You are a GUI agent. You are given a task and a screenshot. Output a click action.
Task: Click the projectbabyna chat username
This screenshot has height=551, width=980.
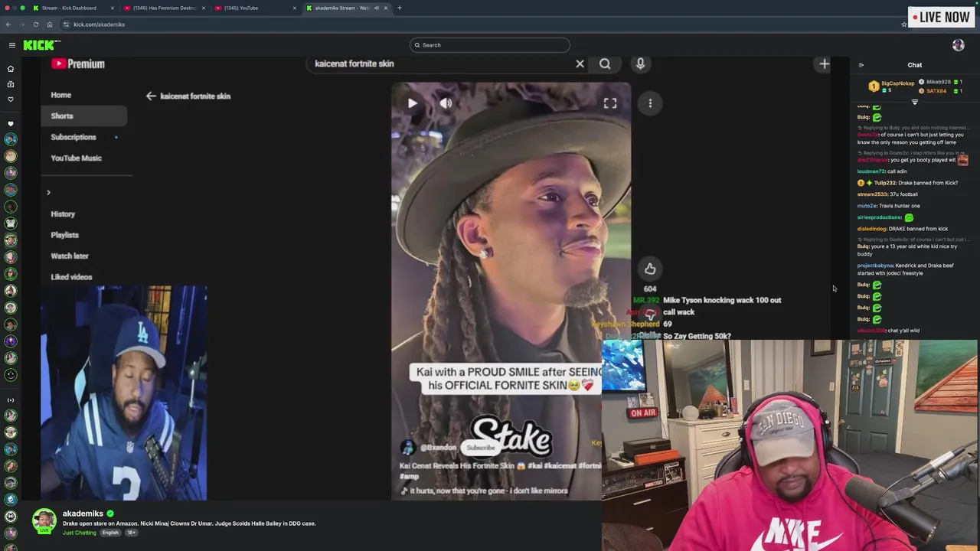point(875,266)
